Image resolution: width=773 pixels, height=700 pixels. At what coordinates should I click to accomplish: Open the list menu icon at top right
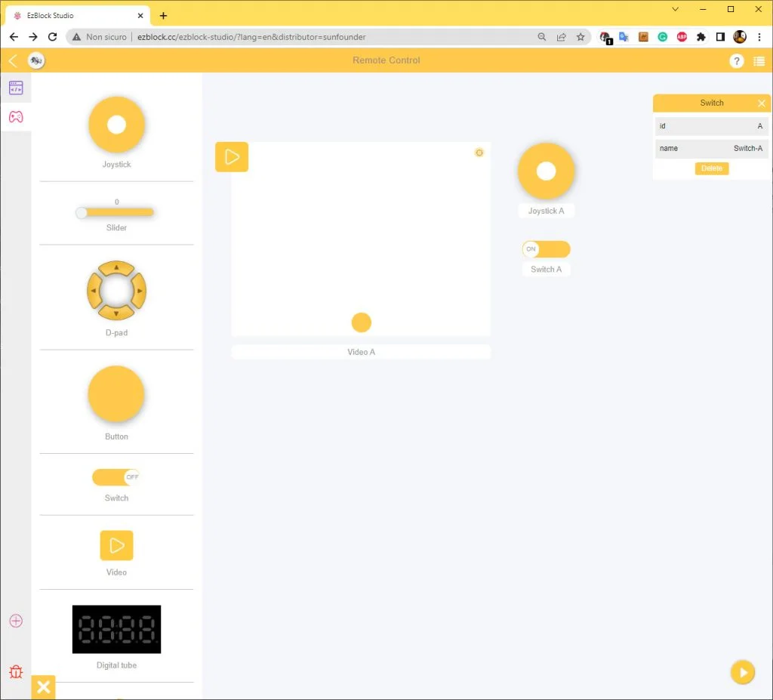[x=759, y=61]
